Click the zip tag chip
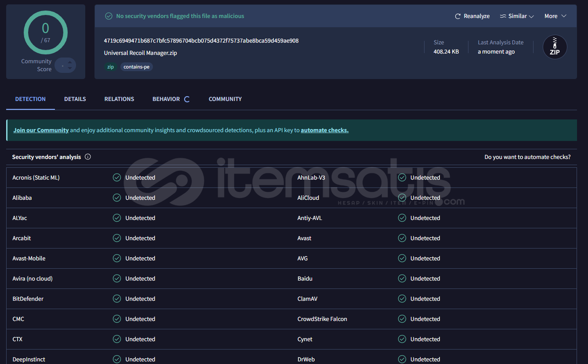The image size is (588, 364). coord(110,67)
